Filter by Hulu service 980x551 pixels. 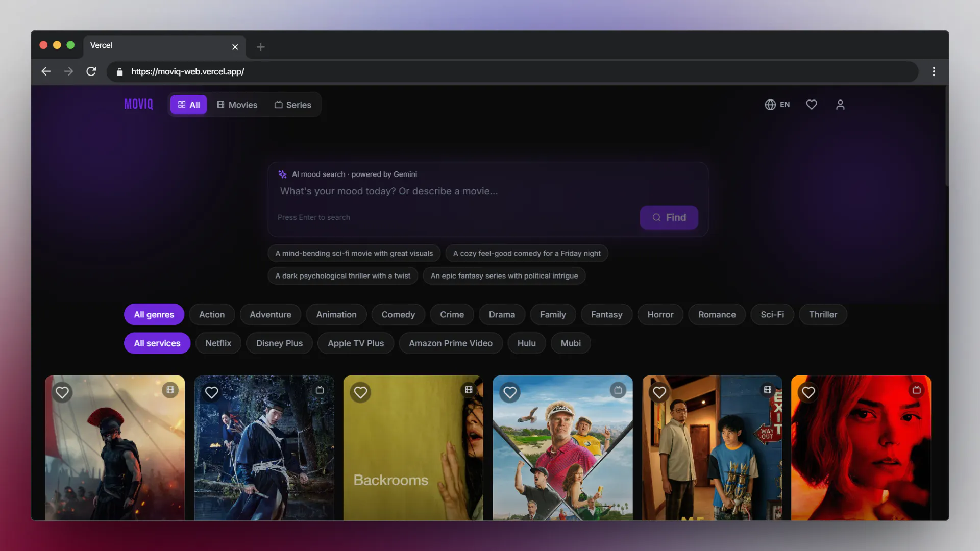tap(526, 343)
